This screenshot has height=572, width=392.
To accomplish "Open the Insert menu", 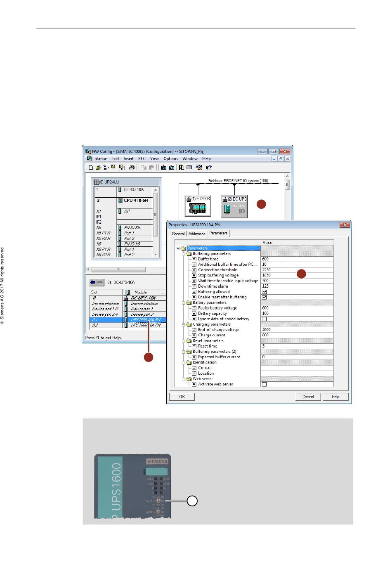I will (128, 159).
